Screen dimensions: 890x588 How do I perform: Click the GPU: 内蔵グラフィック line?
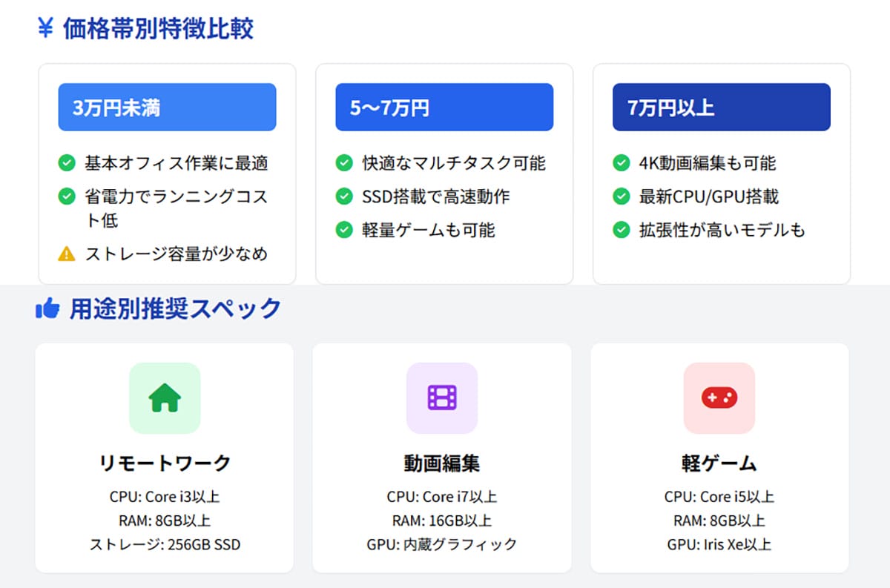click(x=442, y=545)
